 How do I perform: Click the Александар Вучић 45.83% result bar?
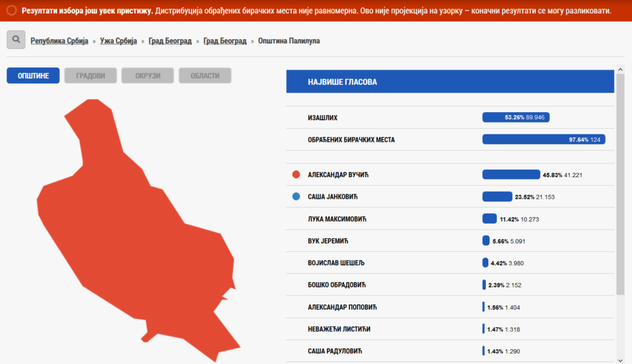(x=511, y=175)
